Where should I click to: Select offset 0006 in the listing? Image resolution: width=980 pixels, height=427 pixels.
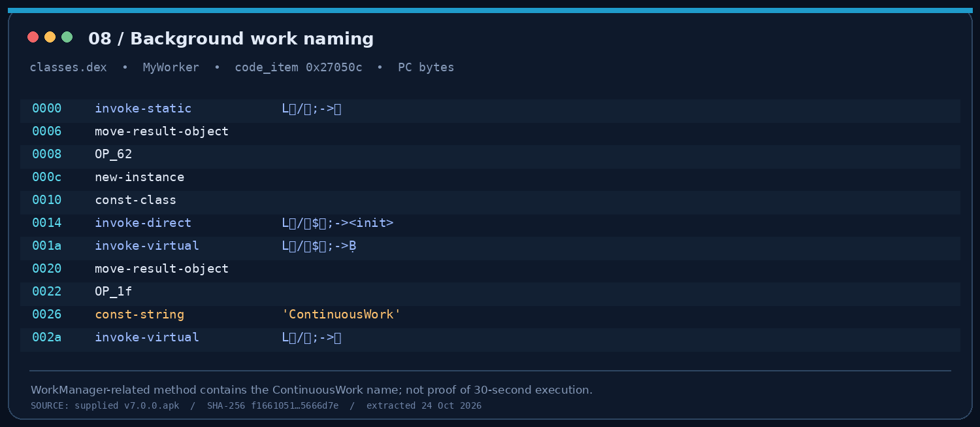point(47,131)
